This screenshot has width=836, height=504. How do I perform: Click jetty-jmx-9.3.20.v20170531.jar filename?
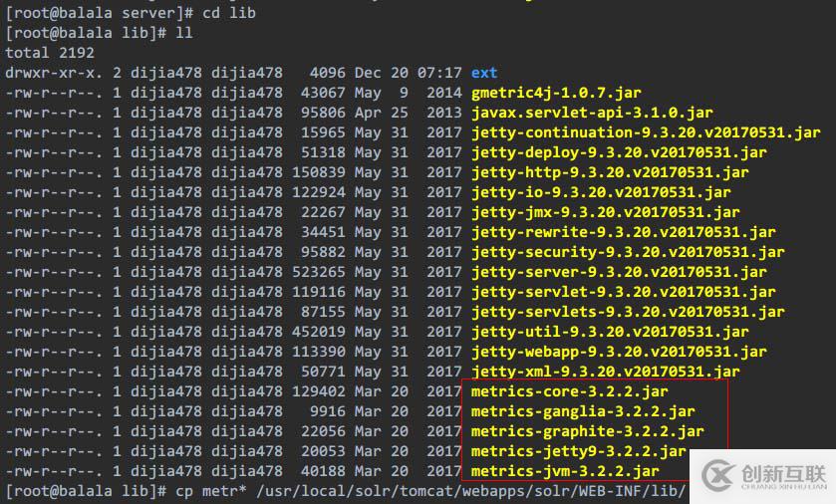[606, 212]
